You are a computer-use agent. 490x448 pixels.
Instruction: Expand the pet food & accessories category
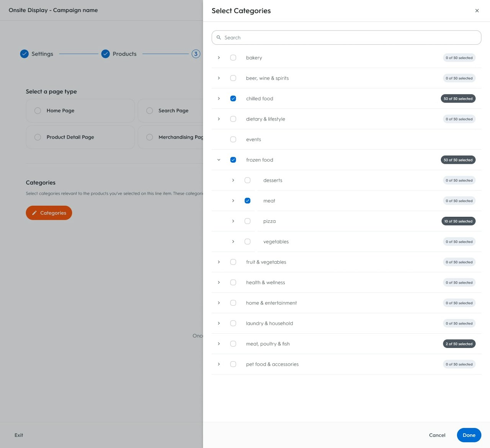(x=219, y=364)
